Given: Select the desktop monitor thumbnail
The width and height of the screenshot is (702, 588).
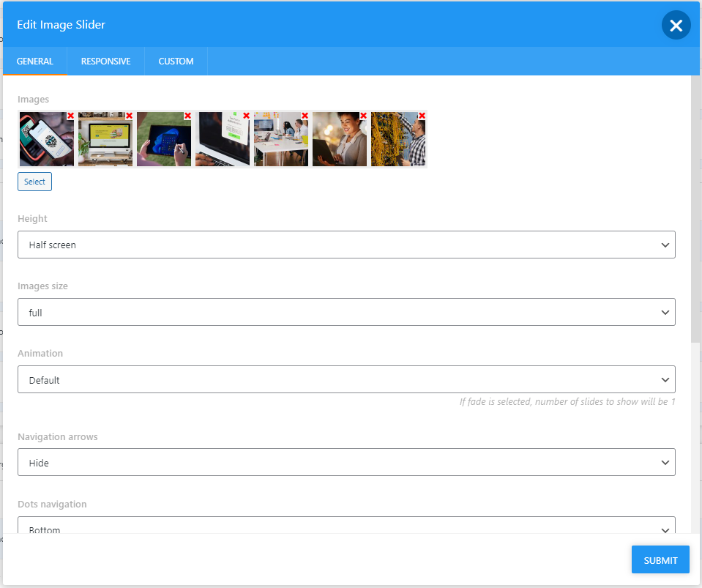Looking at the screenshot, I should pyautogui.click(x=105, y=139).
